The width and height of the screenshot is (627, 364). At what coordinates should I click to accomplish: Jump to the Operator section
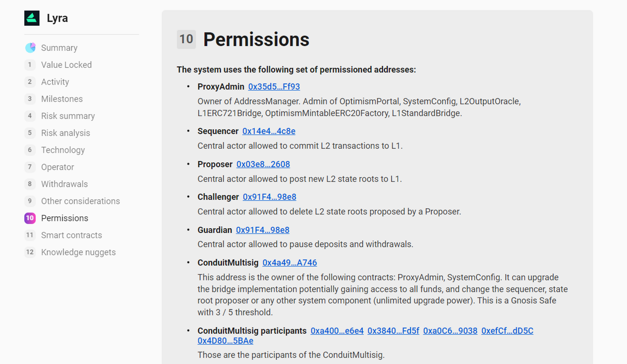pyautogui.click(x=57, y=167)
